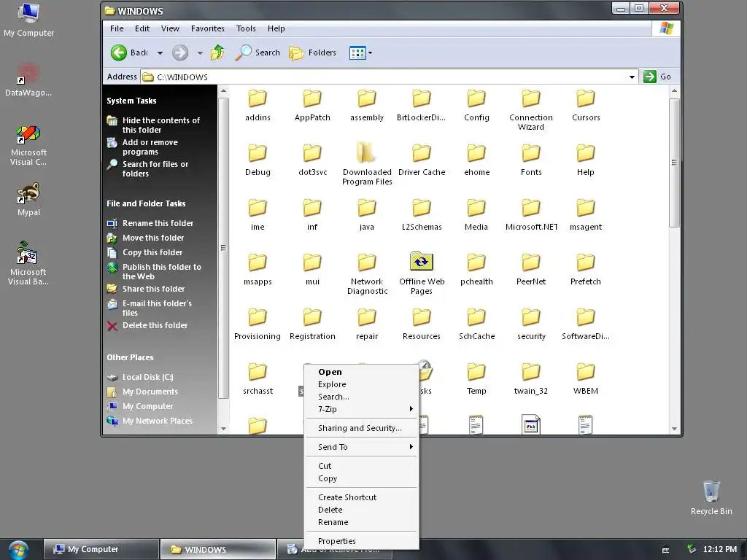Viewport: 747px width, 560px height.
Task: Select Mypal browser desktop icon
Action: [x=28, y=200]
